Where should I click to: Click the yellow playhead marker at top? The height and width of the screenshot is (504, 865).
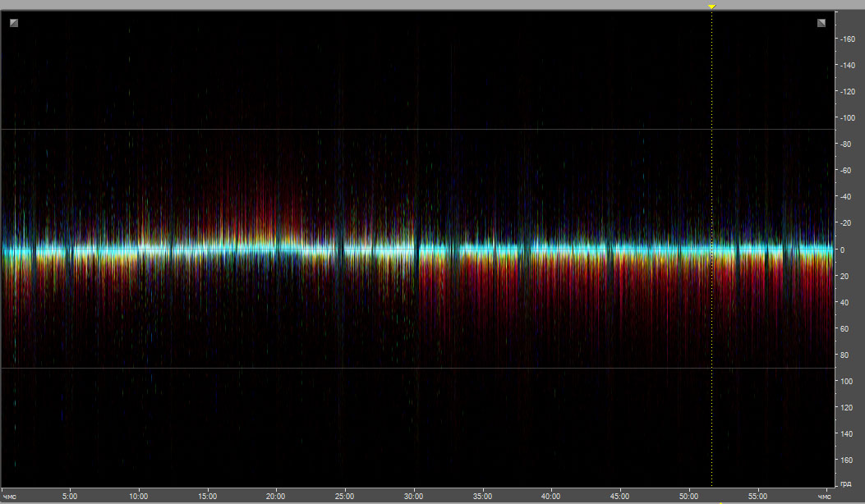point(711,7)
